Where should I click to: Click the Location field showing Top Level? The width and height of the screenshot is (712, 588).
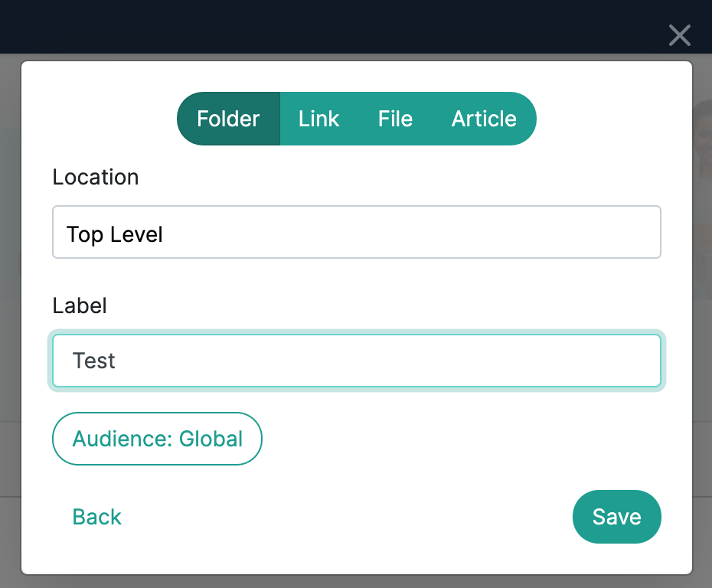pyautogui.click(x=356, y=232)
